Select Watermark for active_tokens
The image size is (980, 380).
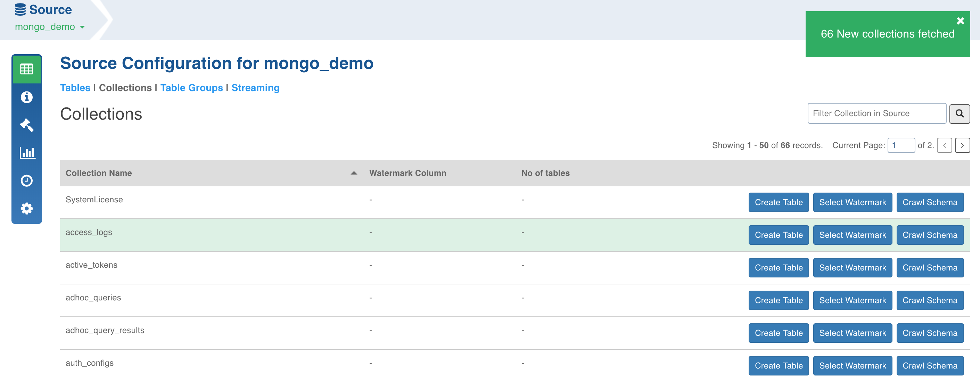852,268
